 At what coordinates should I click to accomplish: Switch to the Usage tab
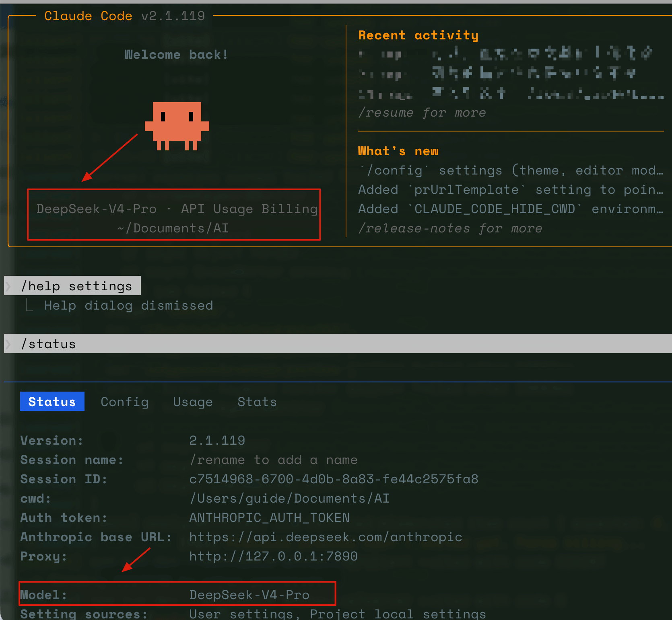coord(193,402)
